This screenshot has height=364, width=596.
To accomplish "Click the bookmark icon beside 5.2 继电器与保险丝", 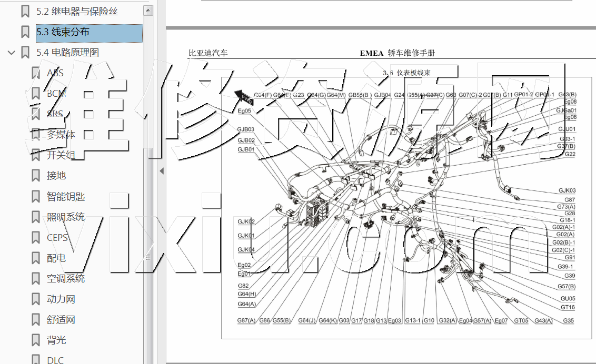I will coord(25,11).
